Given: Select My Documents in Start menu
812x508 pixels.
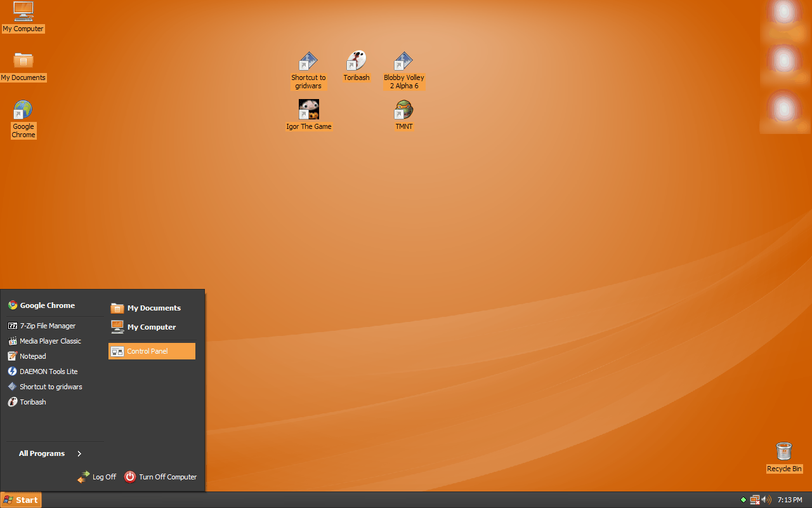Looking at the screenshot, I should 153,307.
